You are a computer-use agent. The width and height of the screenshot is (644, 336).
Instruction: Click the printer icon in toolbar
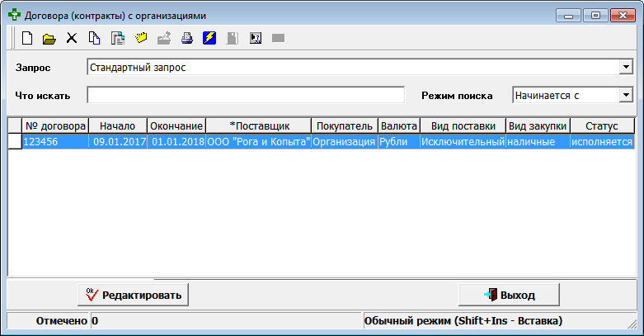pyautogui.click(x=186, y=38)
